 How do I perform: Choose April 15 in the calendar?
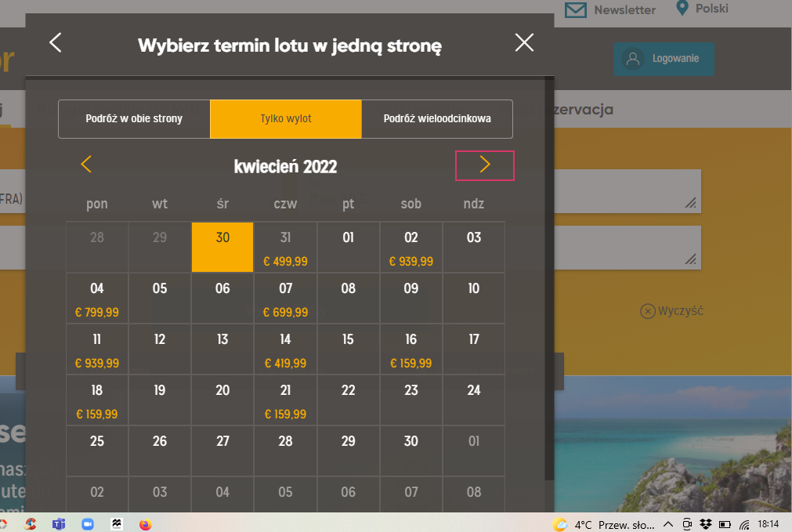(x=348, y=349)
